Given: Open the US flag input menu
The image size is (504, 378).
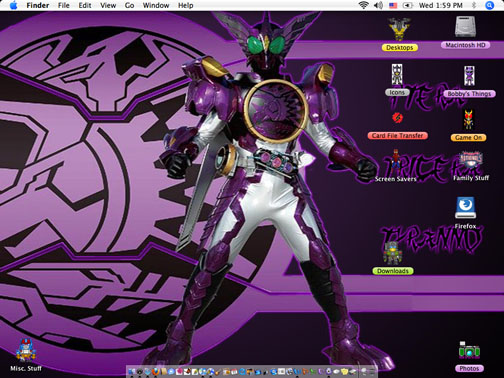Looking at the screenshot, I should pos(393,5).
